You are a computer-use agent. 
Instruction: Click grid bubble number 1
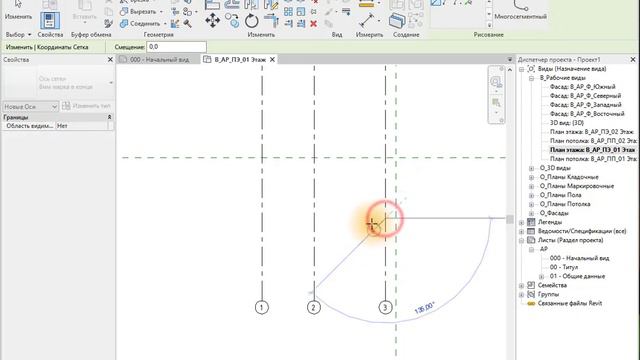[x=262, y=307]
